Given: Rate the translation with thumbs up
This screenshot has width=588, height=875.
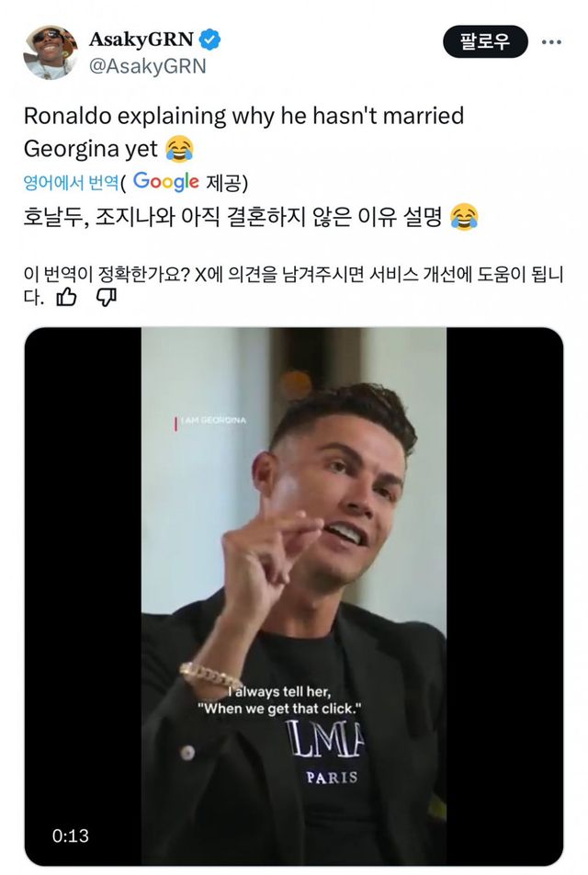Looking at the screenshot, I should point(67,297).
